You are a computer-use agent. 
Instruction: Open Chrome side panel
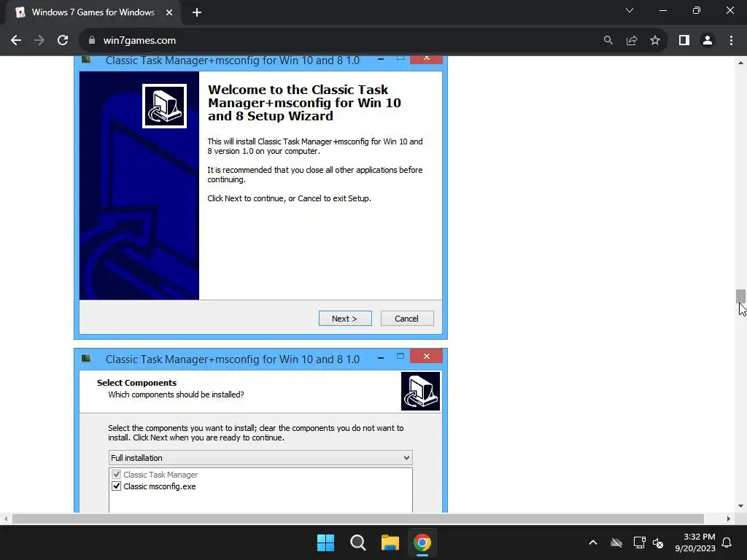[x=684, y=41]
